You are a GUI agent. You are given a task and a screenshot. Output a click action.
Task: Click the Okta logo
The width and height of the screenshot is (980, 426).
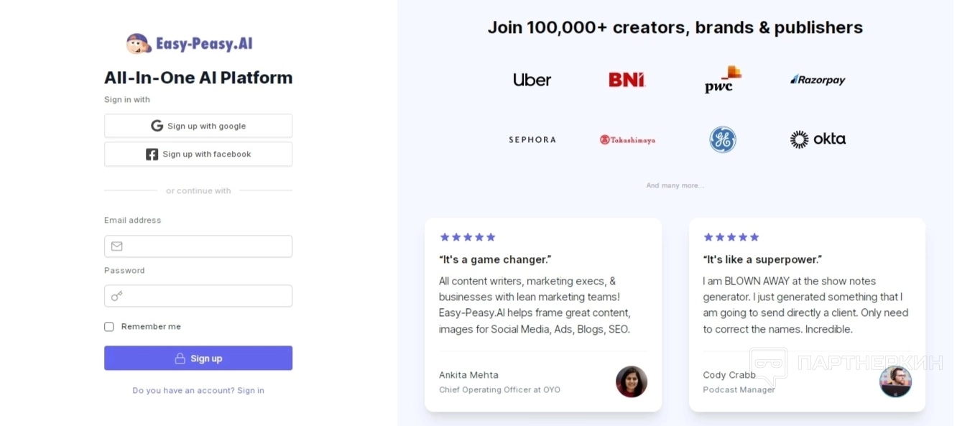pos(818,139)
